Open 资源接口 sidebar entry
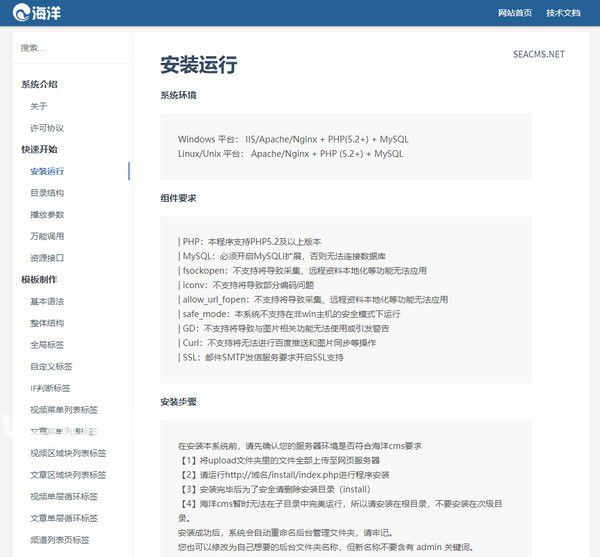Image resolution: width=600 pixels, height=557 pixels. [47, 258]
